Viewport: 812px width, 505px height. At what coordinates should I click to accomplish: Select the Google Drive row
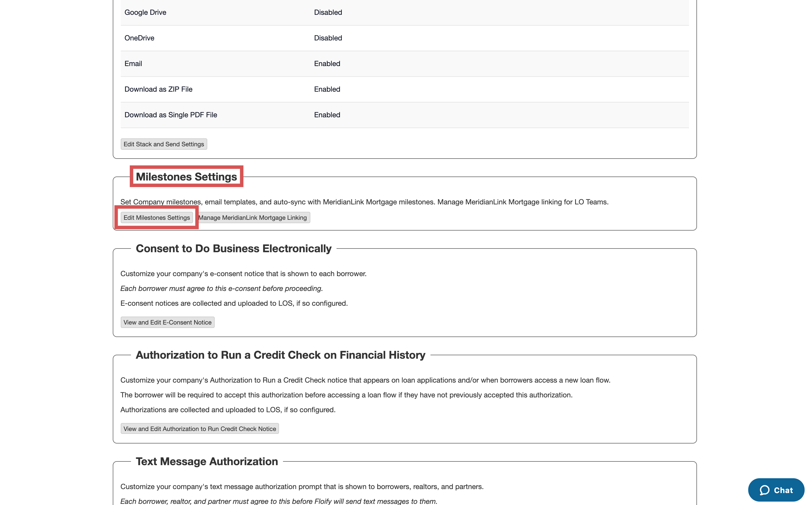[x=145, y=12]
